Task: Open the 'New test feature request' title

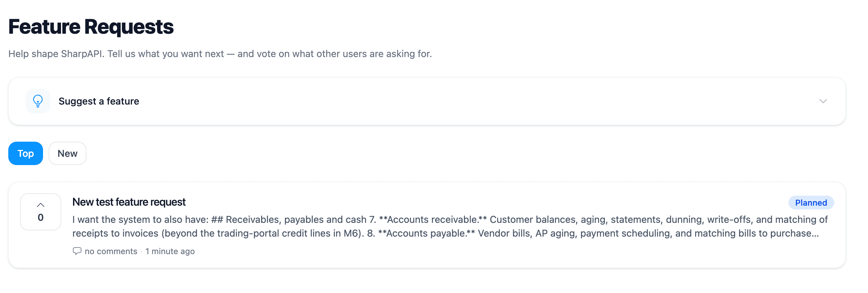Action: (x=129, y=202)
